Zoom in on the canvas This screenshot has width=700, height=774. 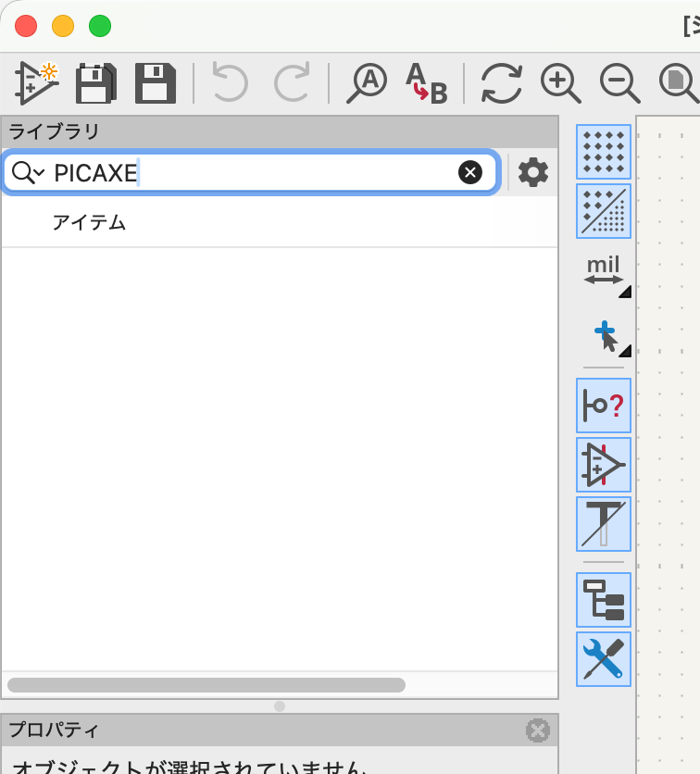pyautogui.click(x=561, y=83)
